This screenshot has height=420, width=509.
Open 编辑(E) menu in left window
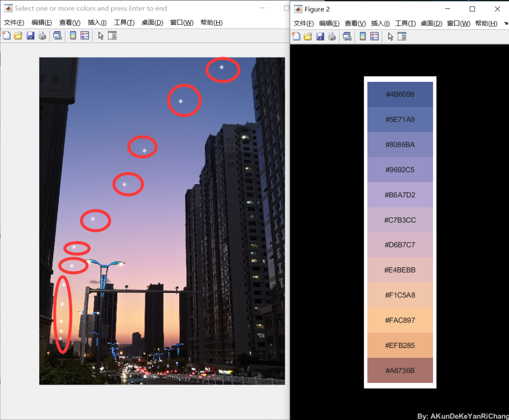41,23
